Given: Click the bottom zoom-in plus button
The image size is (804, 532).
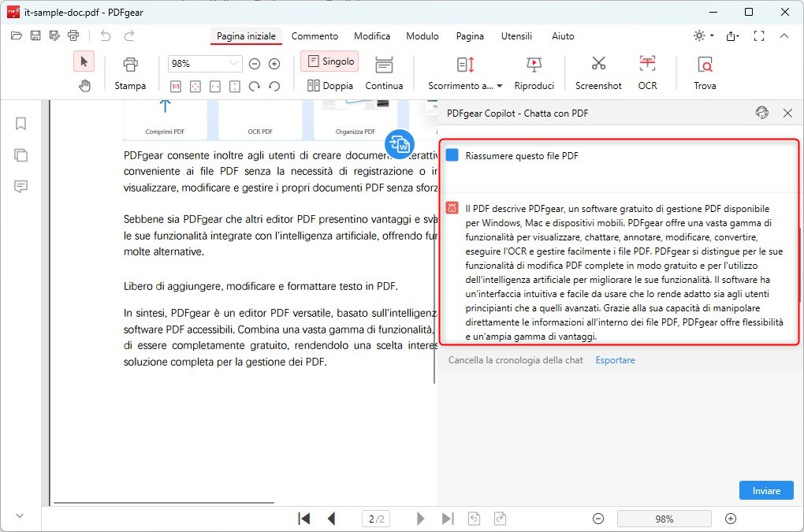Looking at the screenshot, I should pyautogui.click(x=731, y=519).
